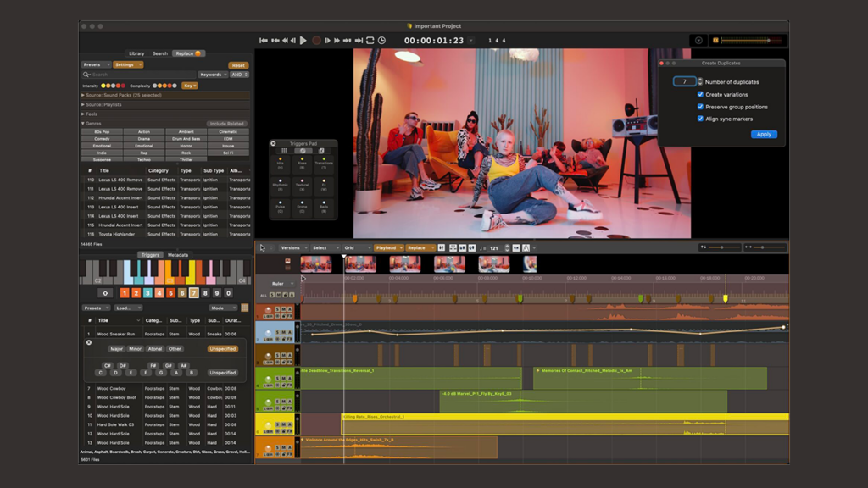Click the video track image icon
Image resolution: width=868 pixels, height=488 pixels.
point(287,261)
